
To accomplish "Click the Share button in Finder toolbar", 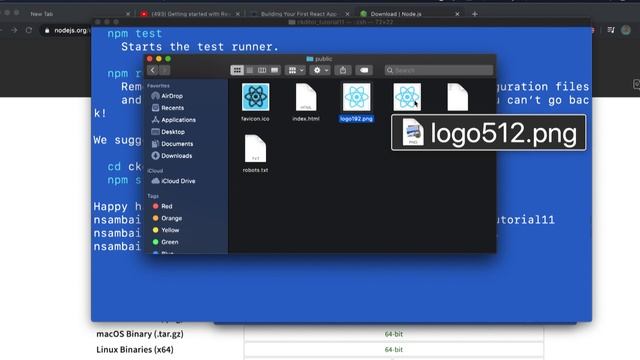I will [x=343, y=70].
